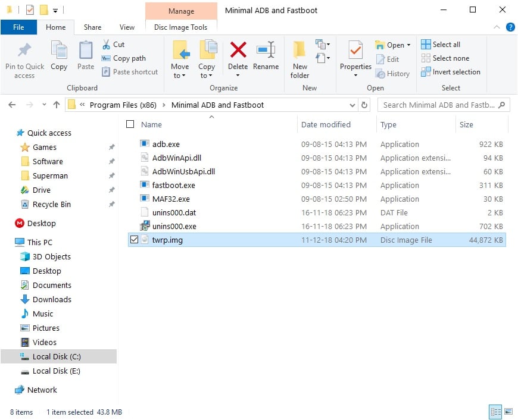
Task: Switch to the Home tab
Action: point(55,27)
